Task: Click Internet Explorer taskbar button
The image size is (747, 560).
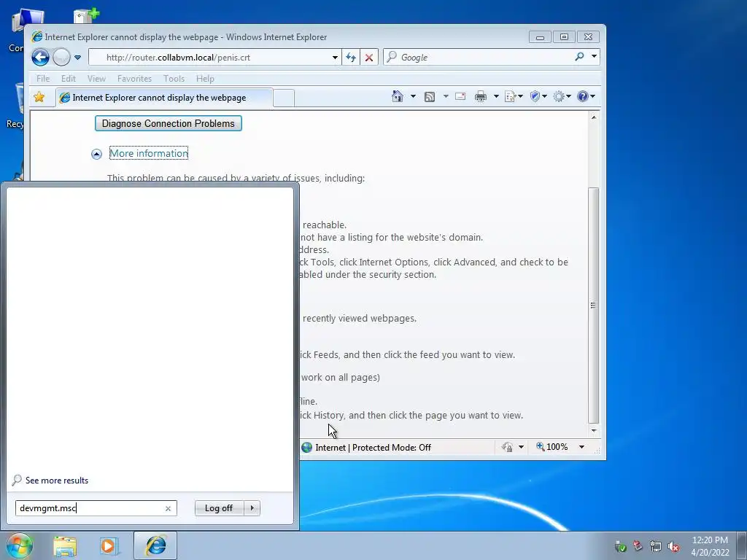Action: 155,545
